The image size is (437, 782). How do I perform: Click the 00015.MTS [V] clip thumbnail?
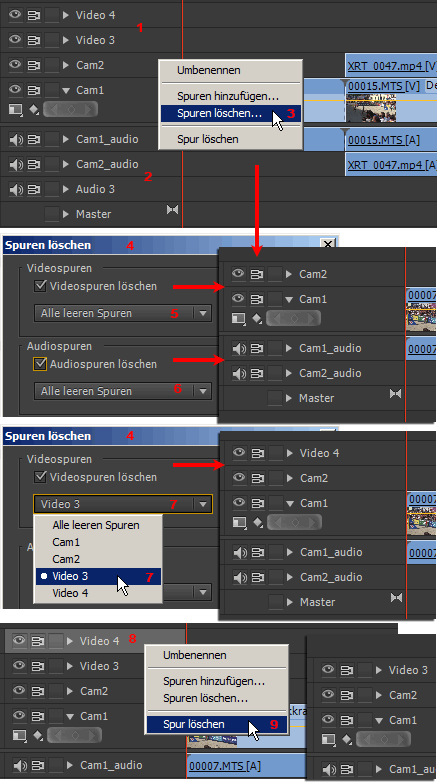pos(371,108)
